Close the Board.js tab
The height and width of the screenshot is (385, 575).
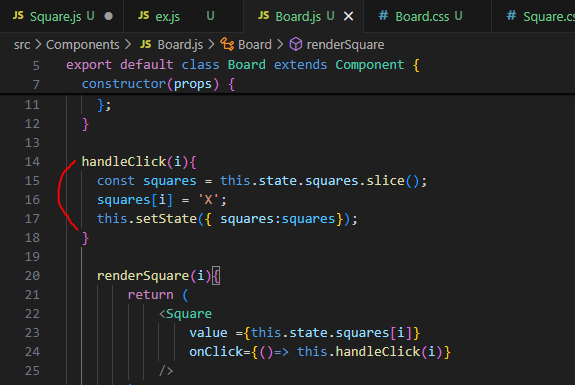point(348,16)
